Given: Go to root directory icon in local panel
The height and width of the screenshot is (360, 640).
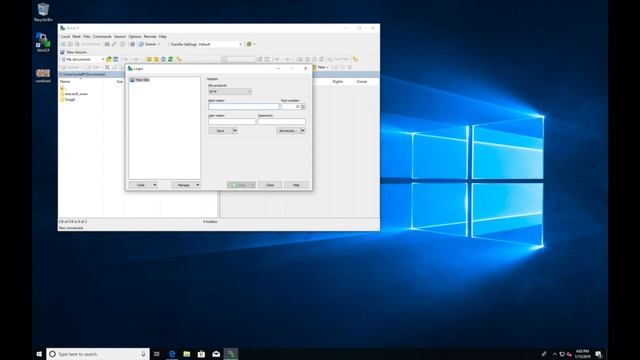Looking at the screenshot, I should [156, 59].
